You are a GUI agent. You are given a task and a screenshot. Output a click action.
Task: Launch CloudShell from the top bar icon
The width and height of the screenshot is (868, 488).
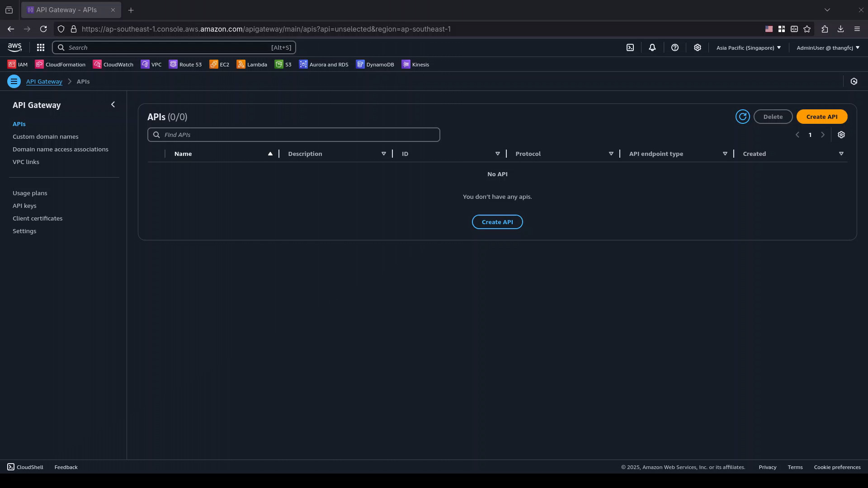[x=630, y=47]
